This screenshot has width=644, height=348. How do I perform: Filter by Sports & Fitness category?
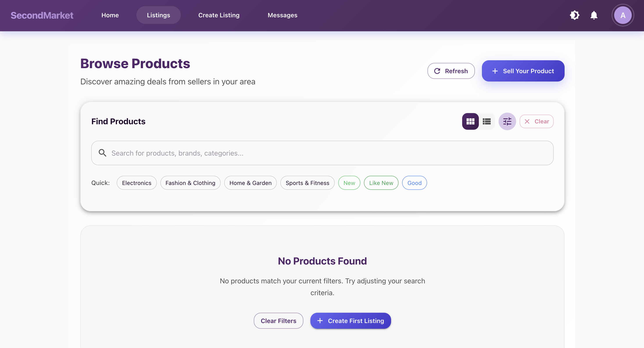[x=307, y=183]
